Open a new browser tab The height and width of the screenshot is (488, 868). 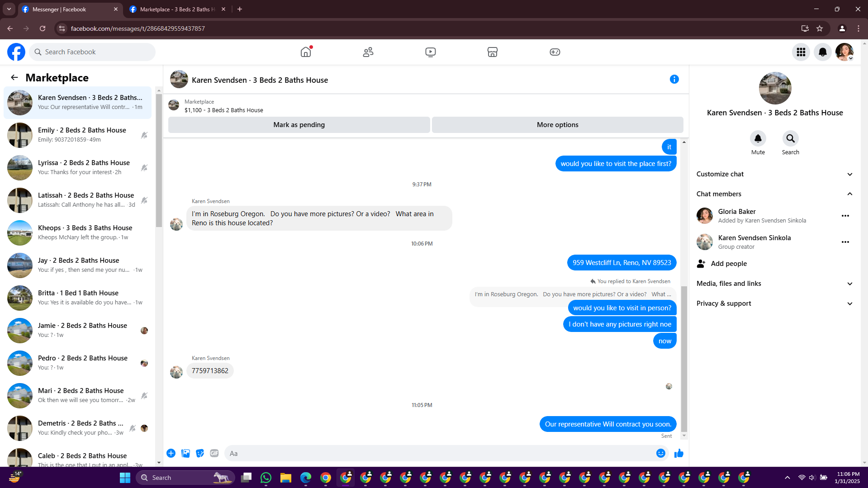pyautogui.click(x=240, y=9)
